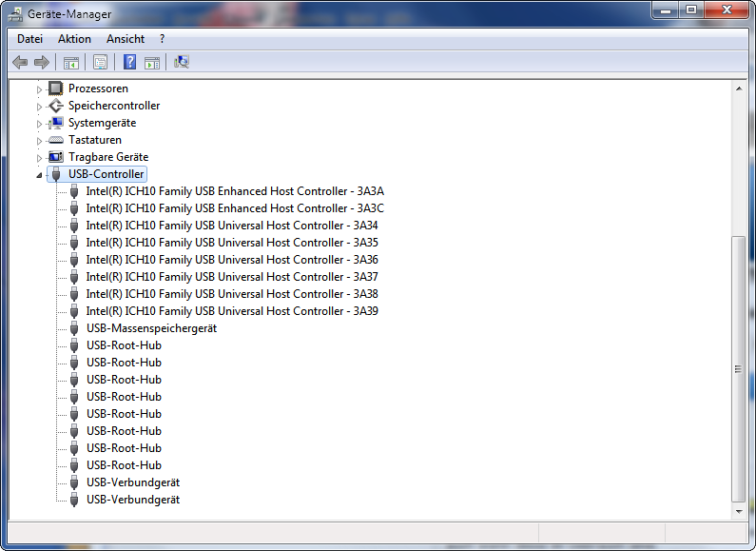Click the scrollbar up arrow
Image resolution: width=756 pixels, height=551 pixels.
pos(739,89)
